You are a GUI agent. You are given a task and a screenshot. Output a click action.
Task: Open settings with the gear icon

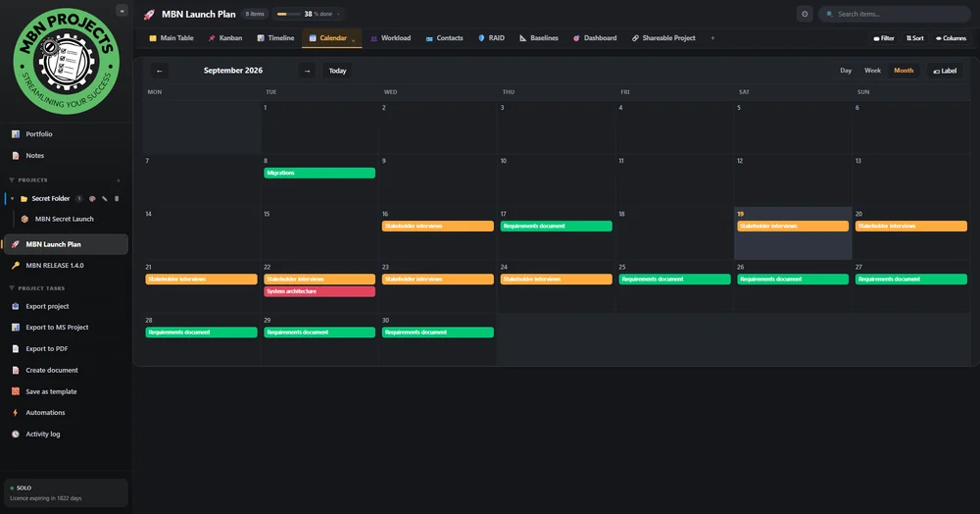click(x=805, y=14)
